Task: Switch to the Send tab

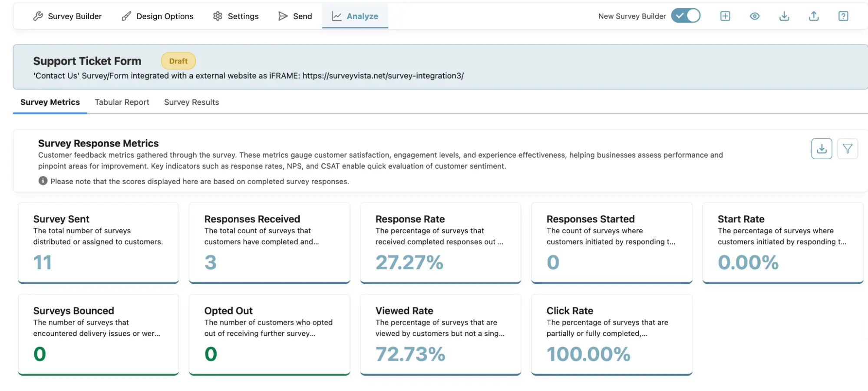Action: [295, 16]
